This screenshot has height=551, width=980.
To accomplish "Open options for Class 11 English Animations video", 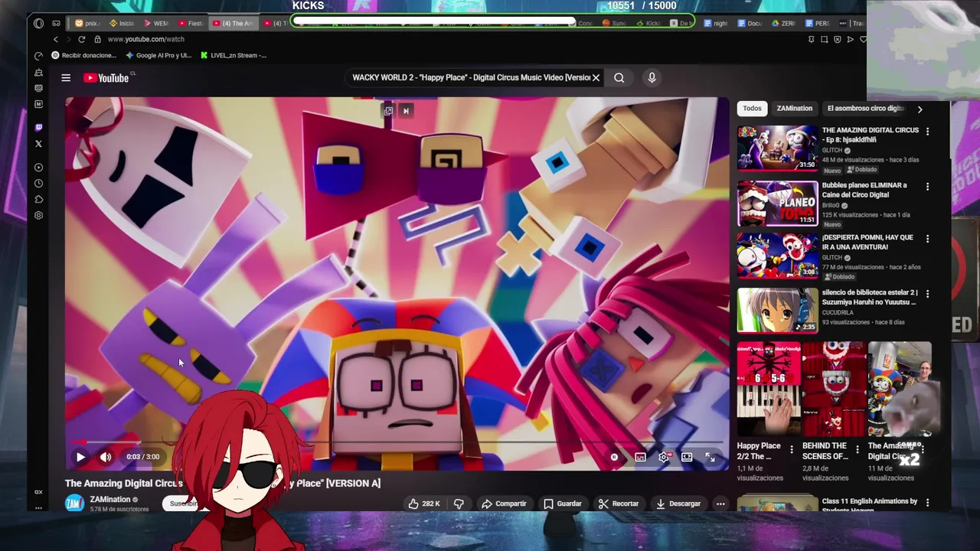I will (x=927, y=503).
